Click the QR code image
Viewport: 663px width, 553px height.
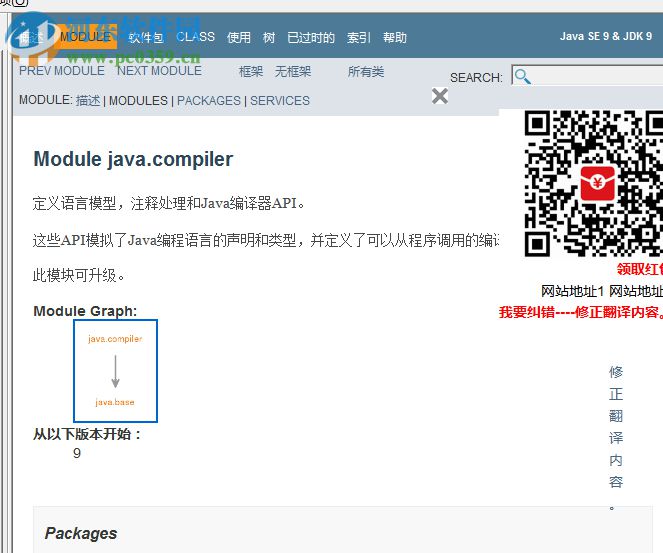click(x=594, y=183)
